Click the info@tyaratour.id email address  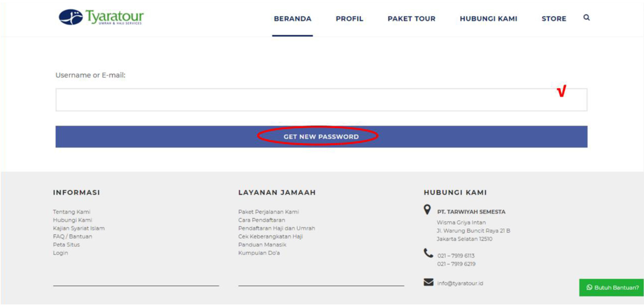[x=460, y=283]
